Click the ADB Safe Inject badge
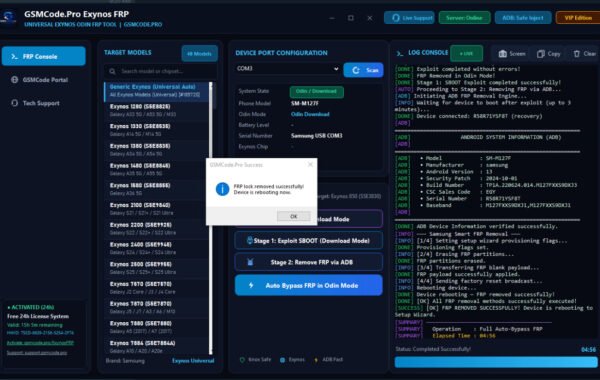 point(523,18)
